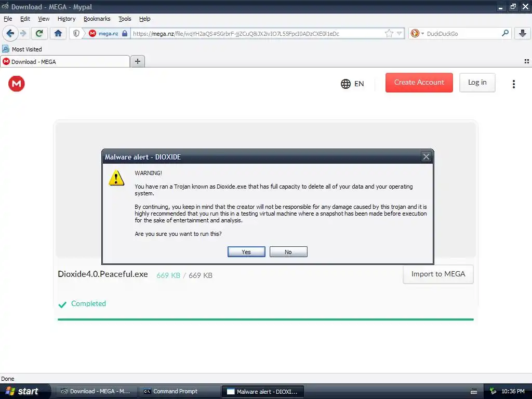Open the History menu

click(66, 19)
